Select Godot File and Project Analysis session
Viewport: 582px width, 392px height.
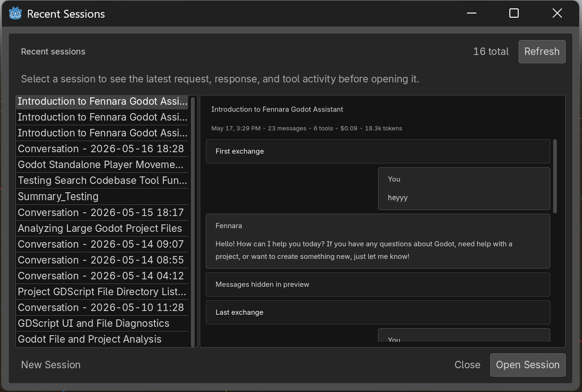point(102,339)
